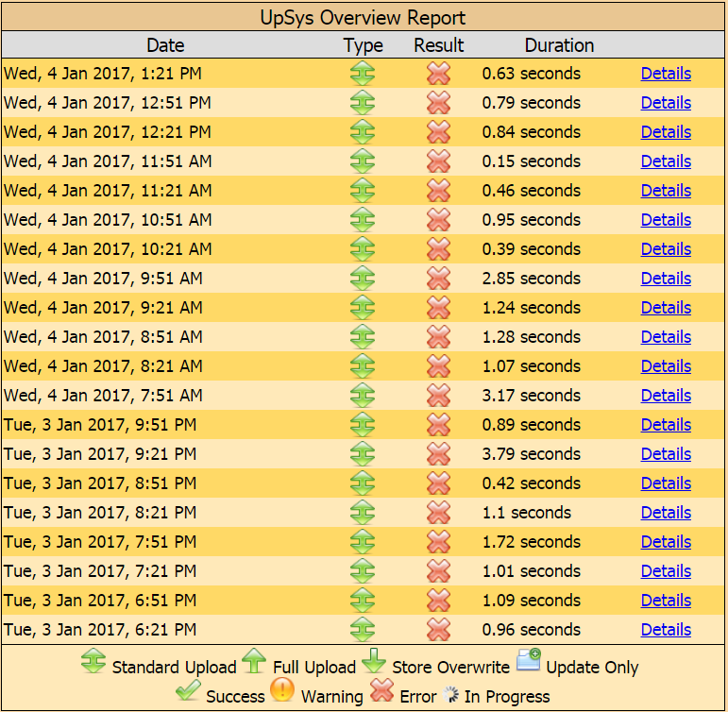Screen dimensions: 728x712
Task: Select the 3.17 seconds duration cell
Action: click(x=532, y=396)
